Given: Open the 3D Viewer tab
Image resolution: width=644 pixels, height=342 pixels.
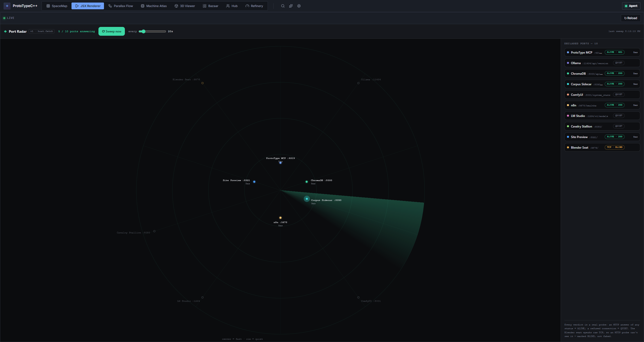Looking at the screenshot, I should click(185, 6).
